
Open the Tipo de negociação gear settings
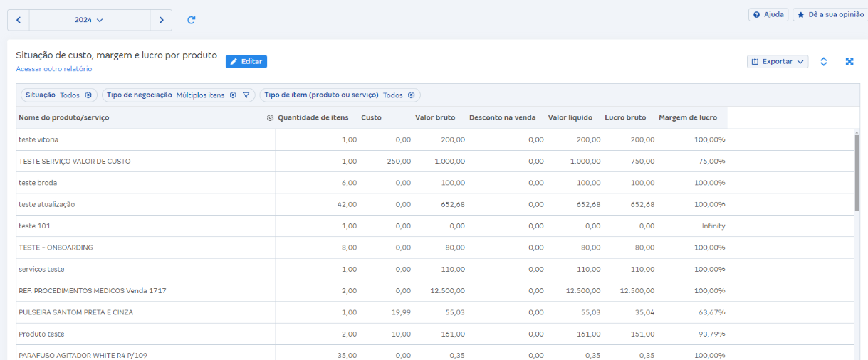pyautogui.click(x=233, y=95)
